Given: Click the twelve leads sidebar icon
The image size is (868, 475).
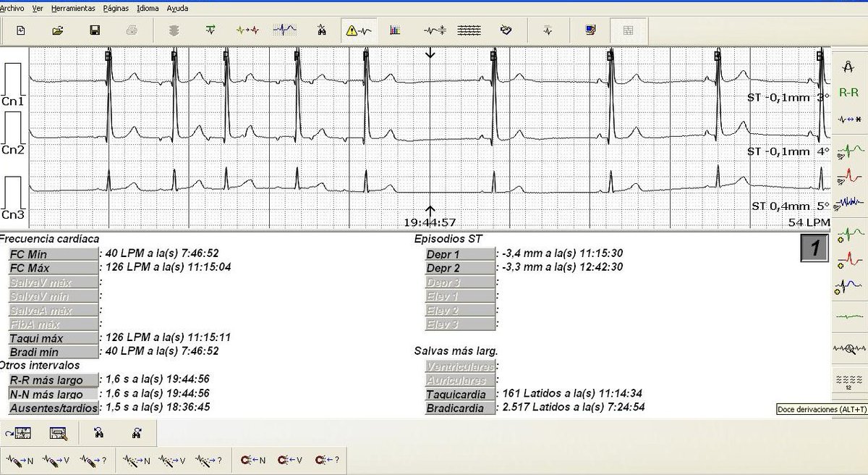Looking at the screenshot, I should click(x=848, y=382).
